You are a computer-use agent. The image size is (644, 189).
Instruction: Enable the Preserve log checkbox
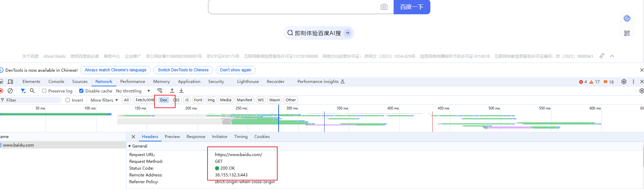pyautogui.click(x=44, y=91)
